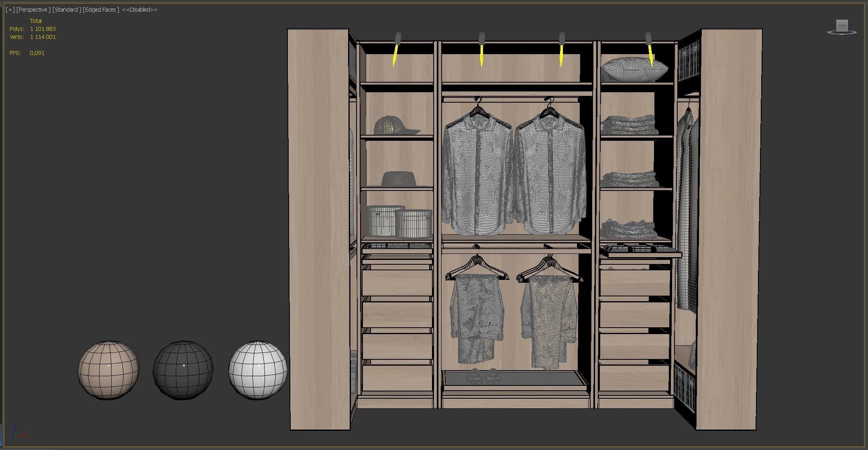Click the ViewCube FRONT face

(x=842, y=26)
